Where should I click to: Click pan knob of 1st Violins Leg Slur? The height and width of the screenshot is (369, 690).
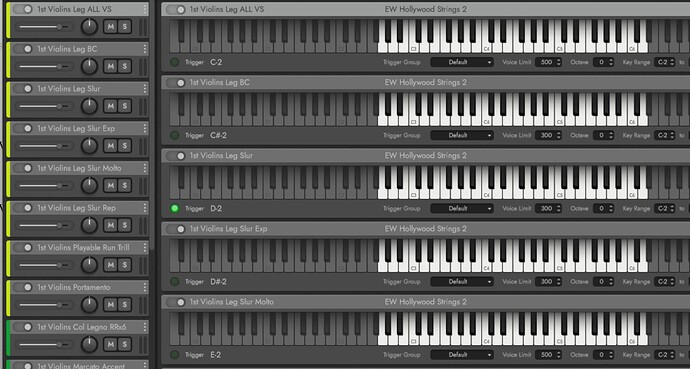coord(89,106)
